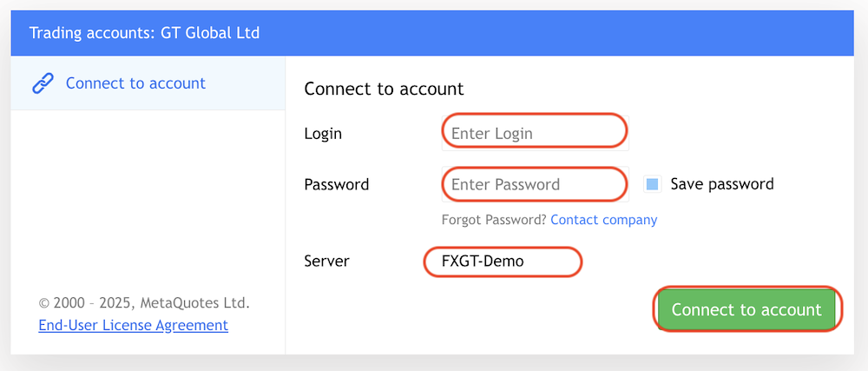Click the Connect to account form heading
Screen dimensions: 868x371
[385, 89]
